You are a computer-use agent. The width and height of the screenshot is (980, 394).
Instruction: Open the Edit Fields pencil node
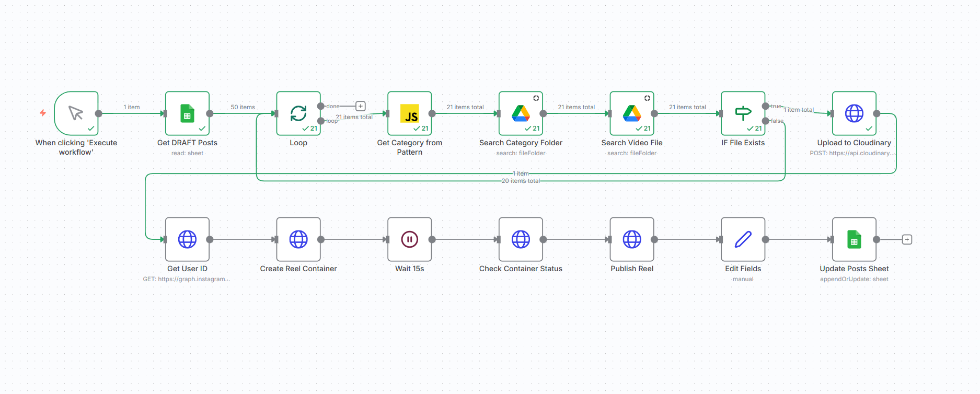click(x=743, y=239)
